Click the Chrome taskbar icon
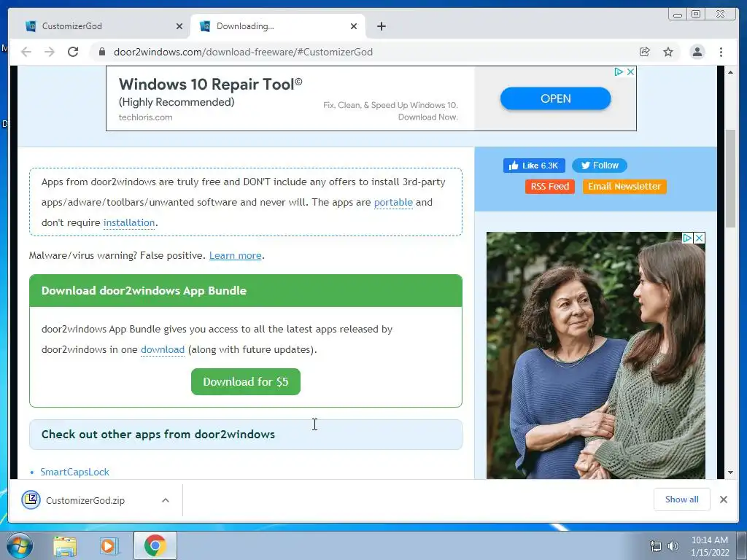Screen dimensions: 747x560 pos(155,545)
